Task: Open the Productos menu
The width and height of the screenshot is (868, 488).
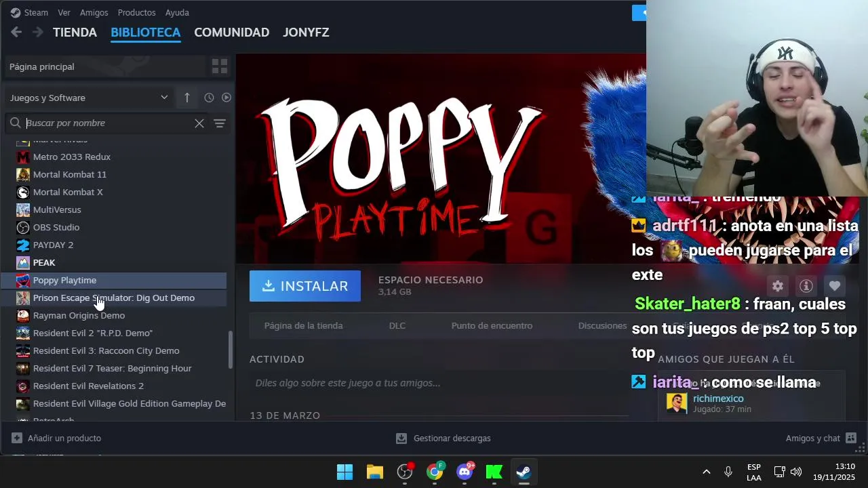Action: [x=136, y=12]
